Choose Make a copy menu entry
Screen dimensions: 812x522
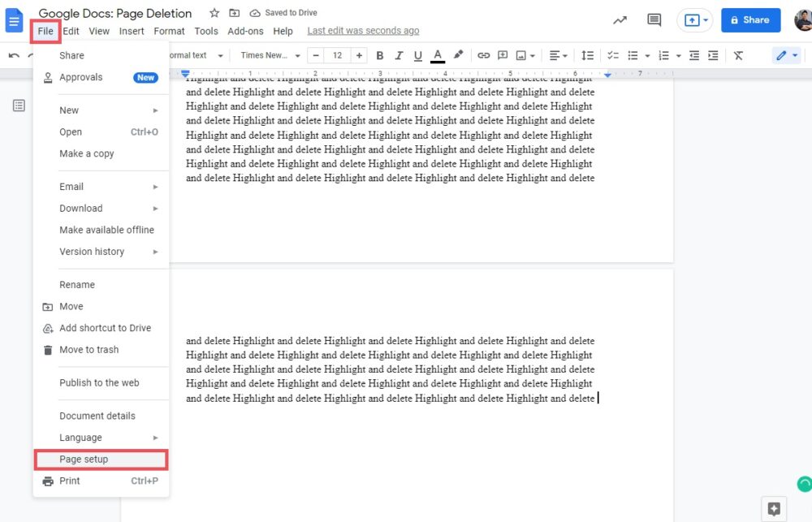(87, 153)
